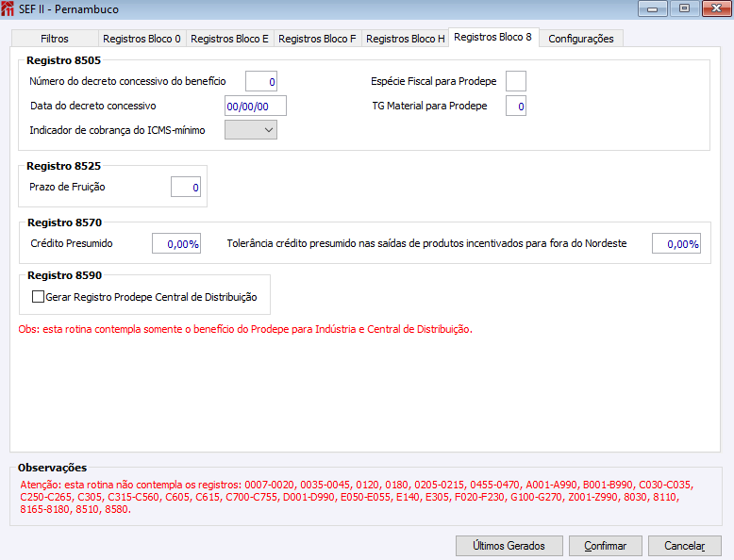This screenshot has height=560, width=734.
Task: Click the red 'Obs: esta rotina contempla' note
Action: click(245, 329)
